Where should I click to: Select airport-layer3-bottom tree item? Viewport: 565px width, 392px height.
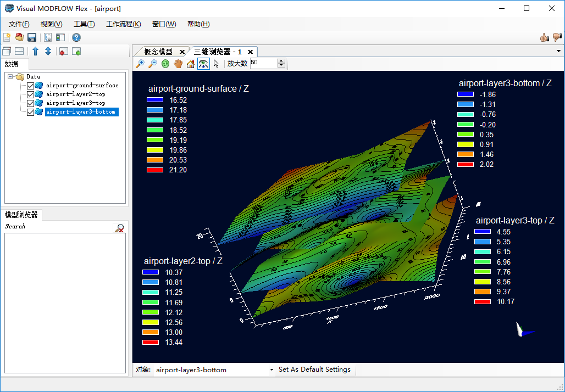point(81,112)
